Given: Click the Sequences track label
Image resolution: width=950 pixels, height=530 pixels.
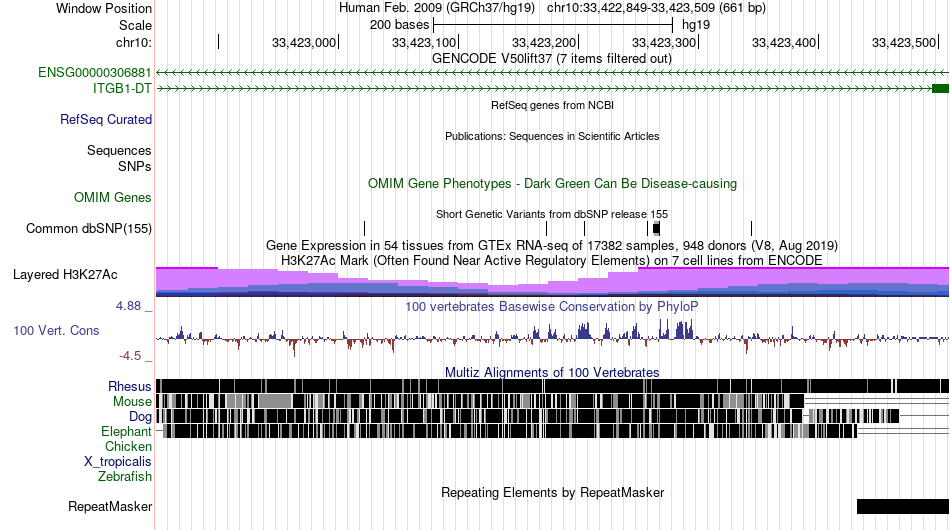Looking at the screenshot, I should click(119, 150).
